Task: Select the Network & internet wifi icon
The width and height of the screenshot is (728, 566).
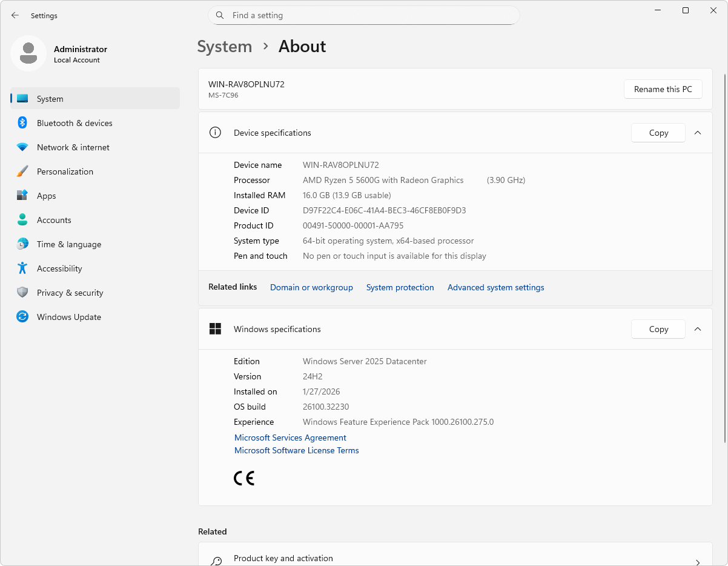Action: coord(22,147)
